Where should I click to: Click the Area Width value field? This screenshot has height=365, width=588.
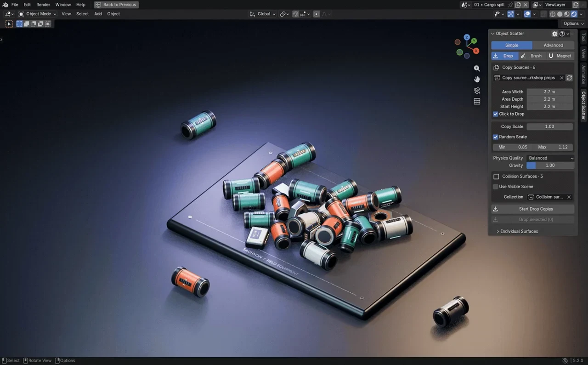click(x=550, y=92)
